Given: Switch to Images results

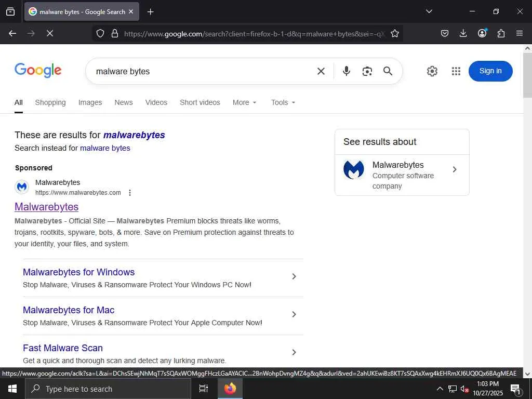Looking at the screenshot, I should [x=90, y=102].
